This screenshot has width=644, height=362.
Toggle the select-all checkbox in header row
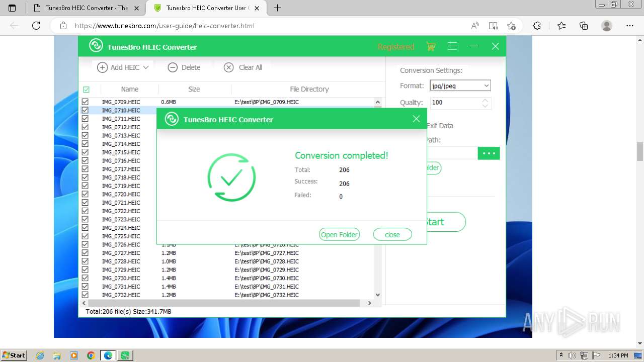point(86,89)
